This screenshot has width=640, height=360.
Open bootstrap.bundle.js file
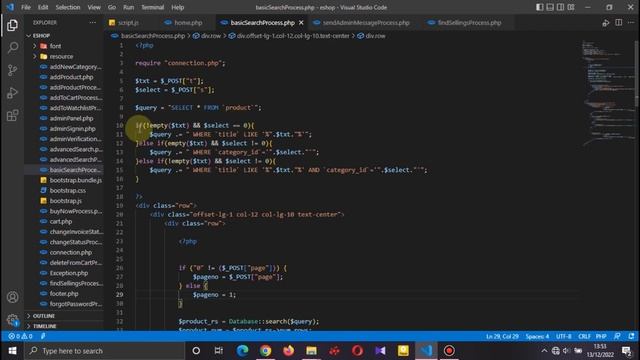[x=76, y=180]
